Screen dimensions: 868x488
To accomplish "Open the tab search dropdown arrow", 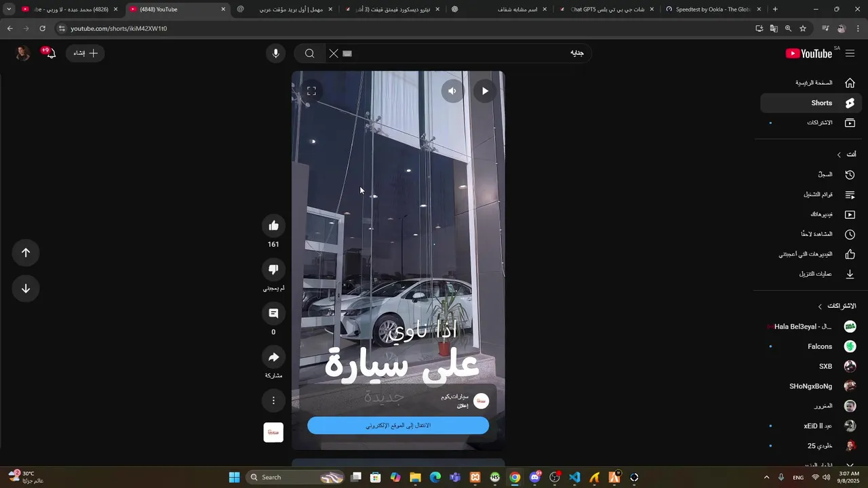I will [x=9, y=9].
